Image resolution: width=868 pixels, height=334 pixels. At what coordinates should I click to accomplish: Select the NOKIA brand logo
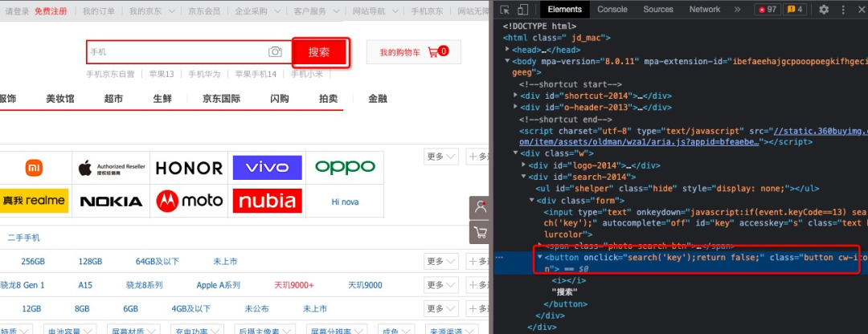111,201
